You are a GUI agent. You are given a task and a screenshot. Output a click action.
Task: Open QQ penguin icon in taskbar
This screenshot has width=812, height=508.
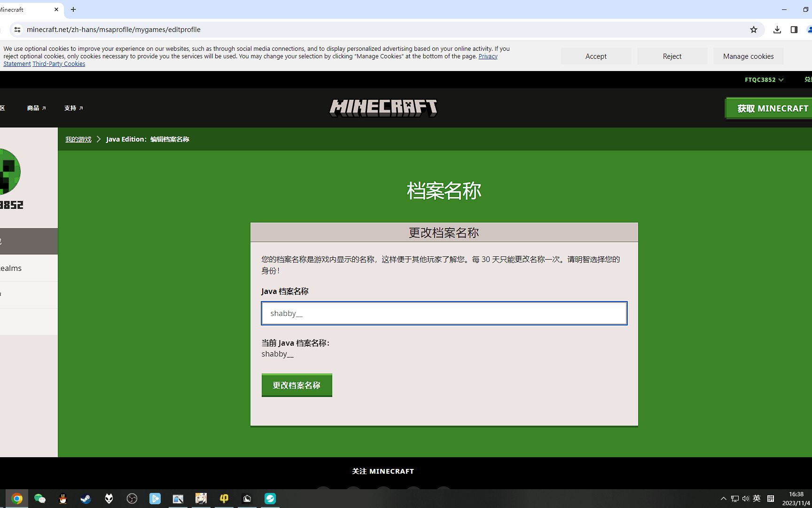[x=63, y=499]
